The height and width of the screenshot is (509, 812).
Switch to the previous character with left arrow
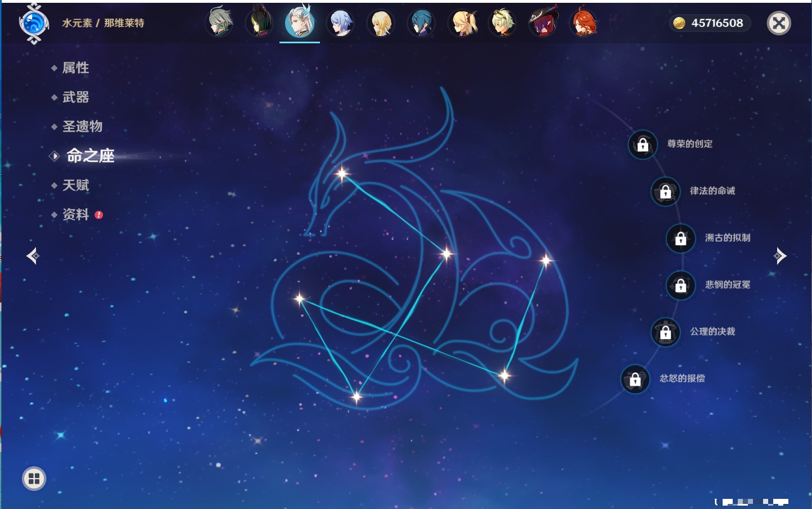click(x=33, y=256)
